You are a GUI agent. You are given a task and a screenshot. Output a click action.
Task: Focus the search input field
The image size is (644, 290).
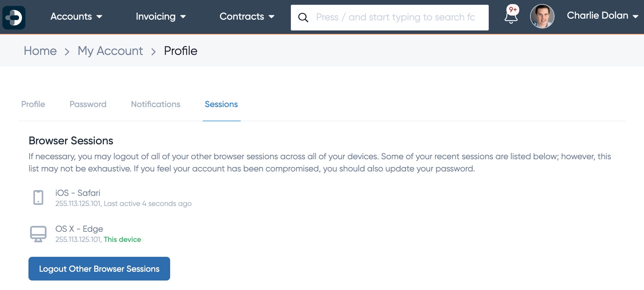point(390,18)
